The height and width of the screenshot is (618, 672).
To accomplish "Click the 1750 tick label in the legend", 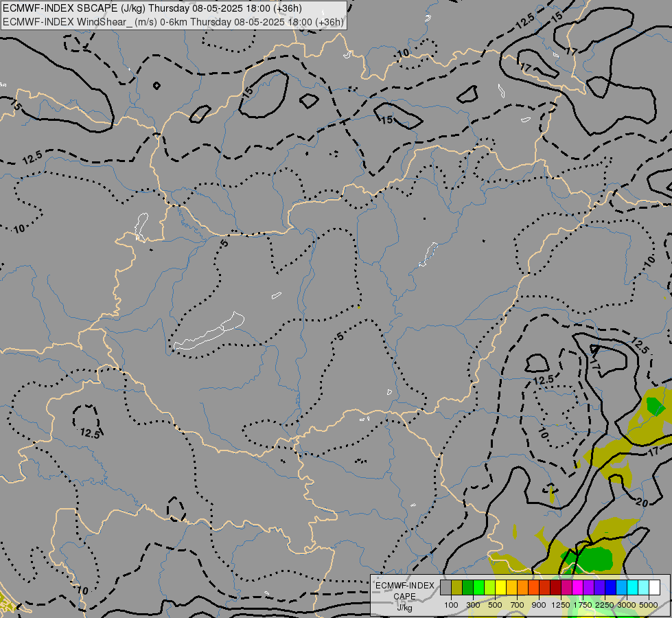I will click(x=583, y=605).
